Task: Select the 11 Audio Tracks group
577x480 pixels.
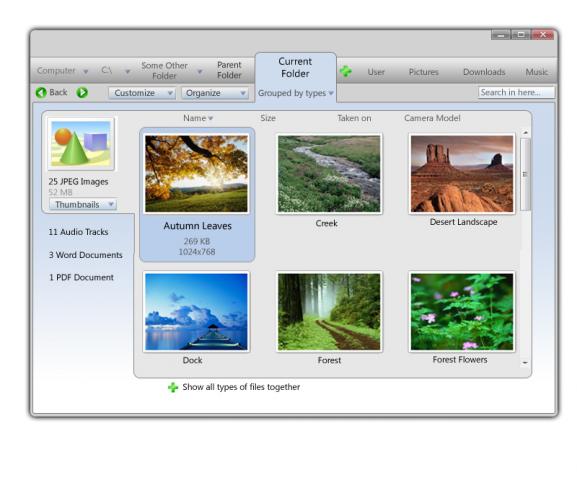Action: point(78,232)
